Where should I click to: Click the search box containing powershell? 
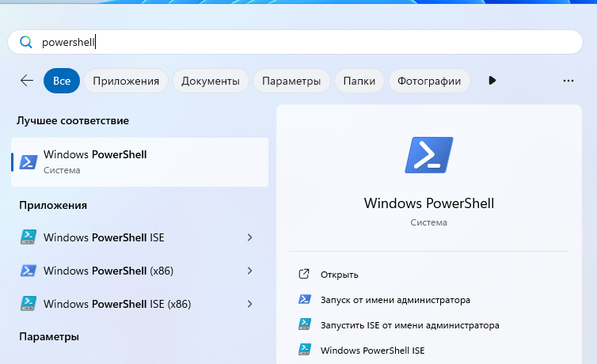[x=295, y=42]
